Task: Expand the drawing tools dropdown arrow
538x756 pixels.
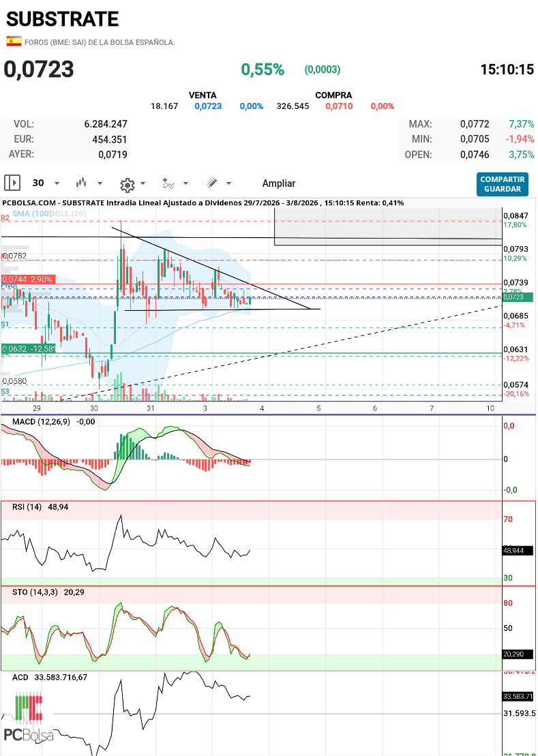Action: (x=228, y=183)
